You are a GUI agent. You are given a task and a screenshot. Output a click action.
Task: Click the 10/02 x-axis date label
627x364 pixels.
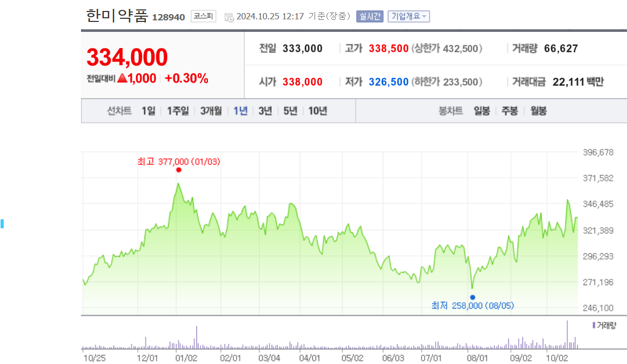tap(557, 358)
